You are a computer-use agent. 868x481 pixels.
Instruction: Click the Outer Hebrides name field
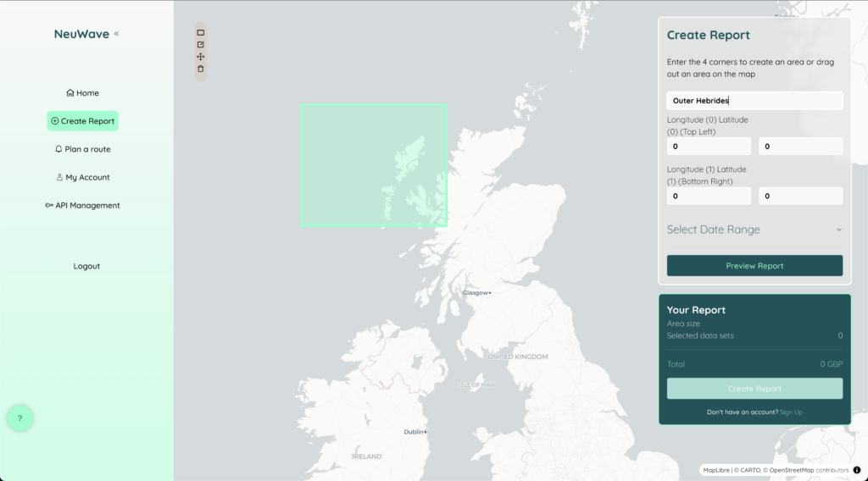click(x=754, y=101)
